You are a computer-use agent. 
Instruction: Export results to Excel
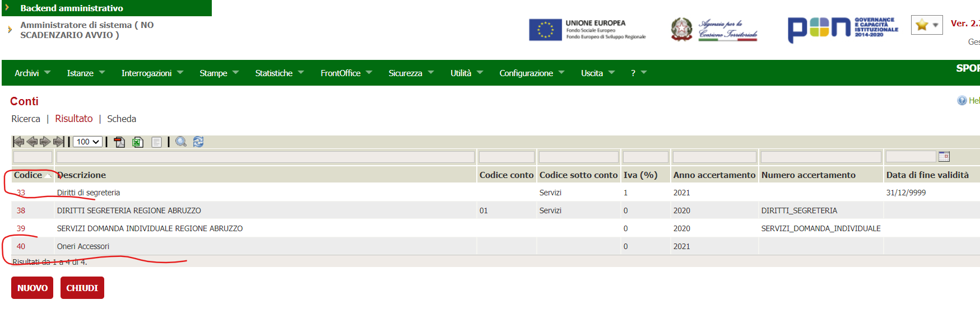(x=138, y=142)
